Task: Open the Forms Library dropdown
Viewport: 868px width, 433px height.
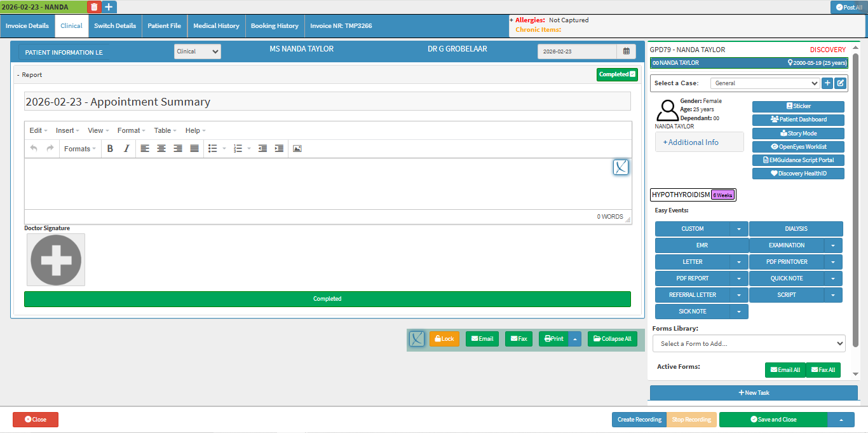Action: 749,343
